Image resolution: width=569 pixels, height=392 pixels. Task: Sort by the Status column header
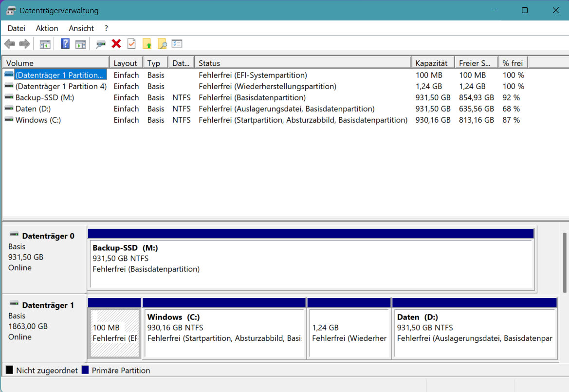(303, 63)
